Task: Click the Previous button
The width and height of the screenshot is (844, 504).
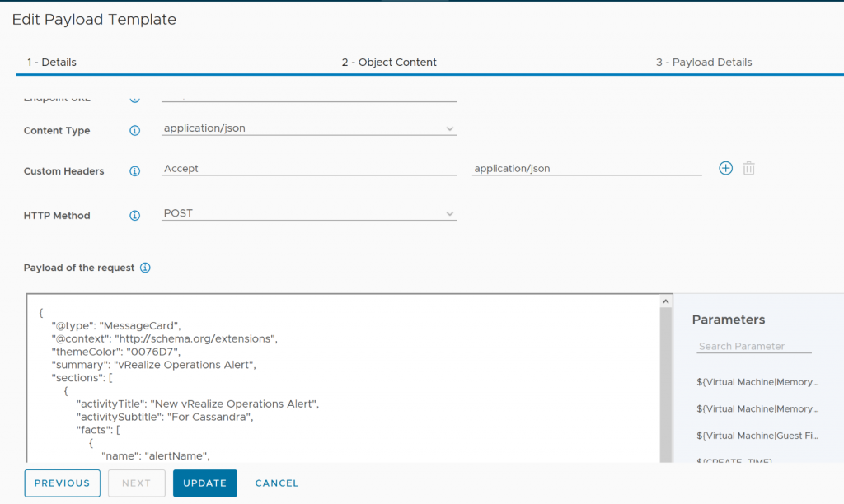Action: [x=63, y=483]
